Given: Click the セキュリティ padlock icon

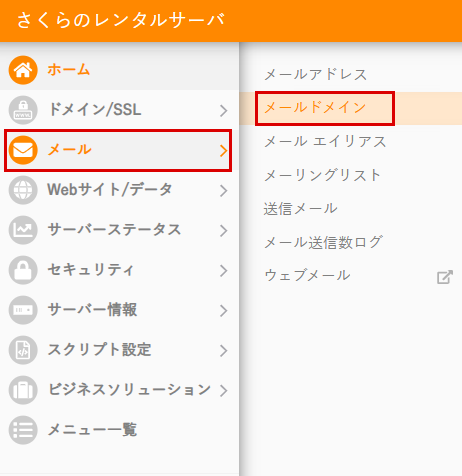Looking at the screenshot, I should pyautogui.click(x=23, y=270).
